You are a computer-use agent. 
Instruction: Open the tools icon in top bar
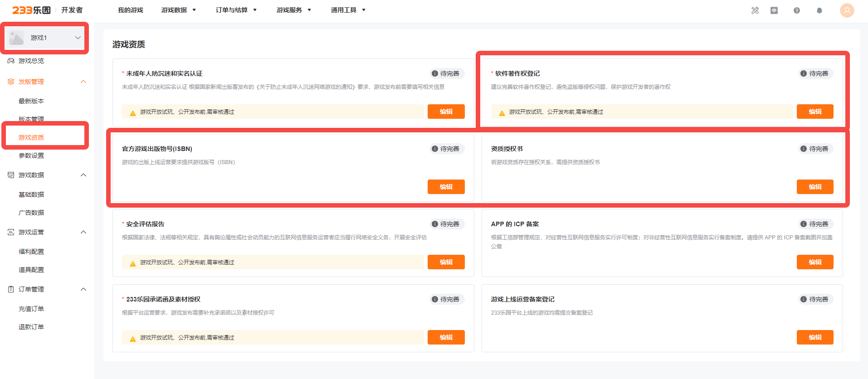755,10
